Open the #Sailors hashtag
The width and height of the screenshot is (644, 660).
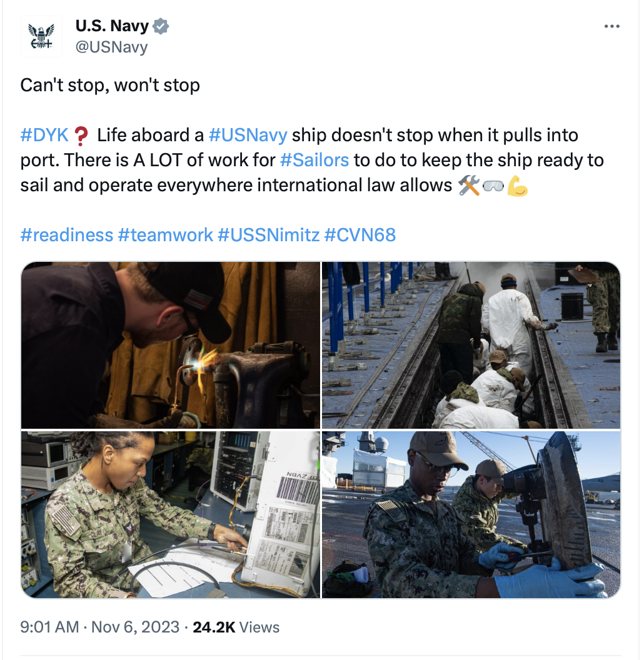(x=314, y=160)
